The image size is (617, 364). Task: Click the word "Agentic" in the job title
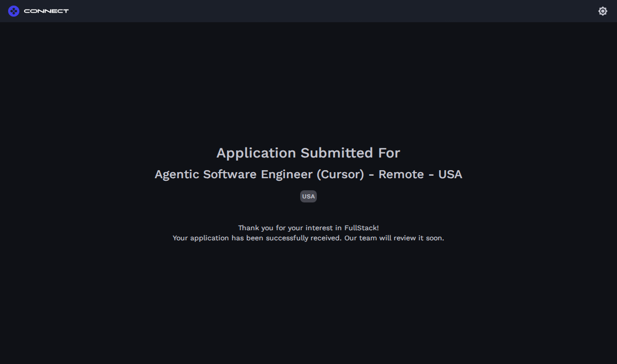(177, 174)
